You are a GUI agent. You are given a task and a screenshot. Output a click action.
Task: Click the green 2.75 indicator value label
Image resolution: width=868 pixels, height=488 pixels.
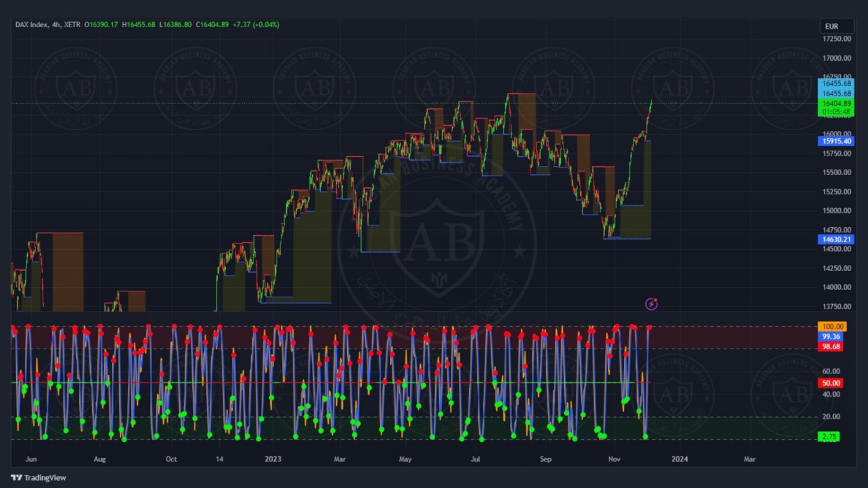(x=829, y=437)
